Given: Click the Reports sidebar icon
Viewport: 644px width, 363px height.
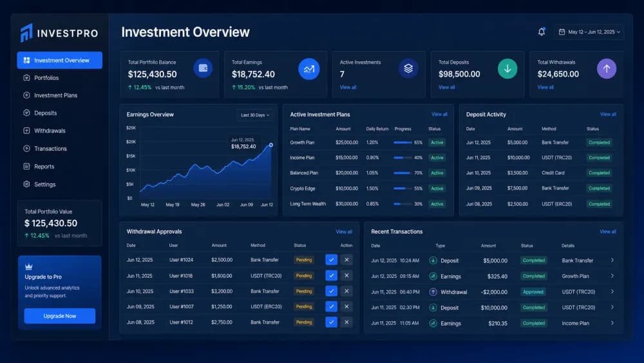Looking at the screenshot, I should coord(26,166).
